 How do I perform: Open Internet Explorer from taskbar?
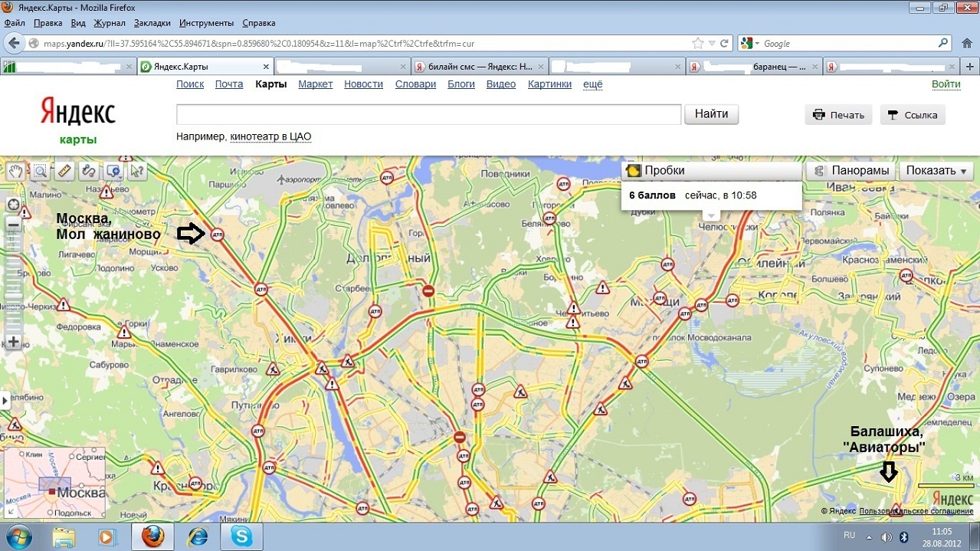click(x=198, y=536)
